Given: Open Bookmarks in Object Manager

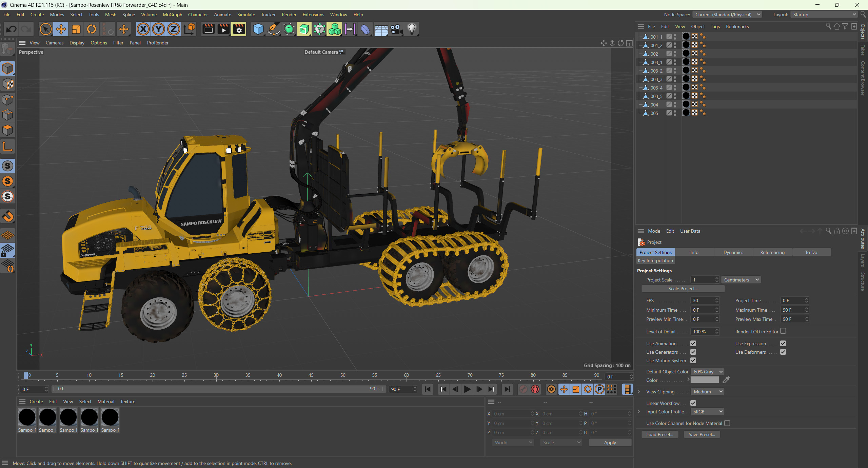Looking at the screenshot, I should (737, 26).
